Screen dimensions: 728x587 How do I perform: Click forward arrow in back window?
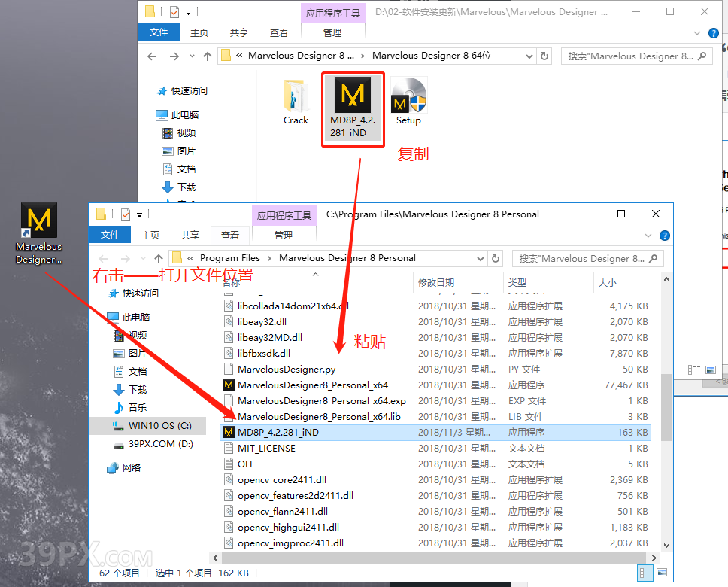[x=174, y=56]
